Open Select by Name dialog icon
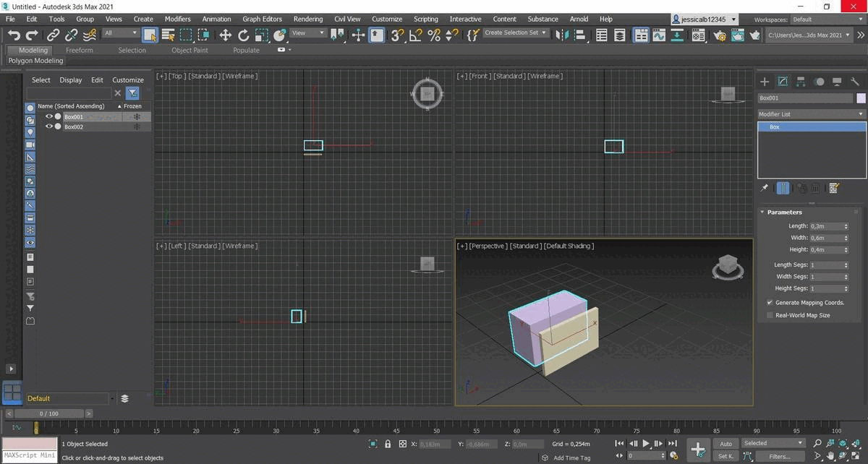Image resolution: width=868 pixels, height=464 pixels. (169, 34)
